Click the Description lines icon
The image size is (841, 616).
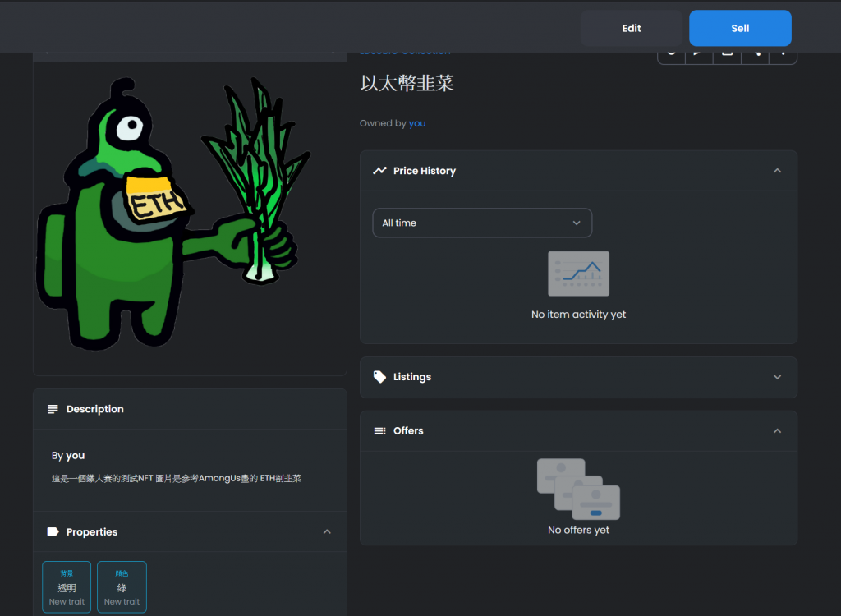pyautogui.click(x=53, y=409)
